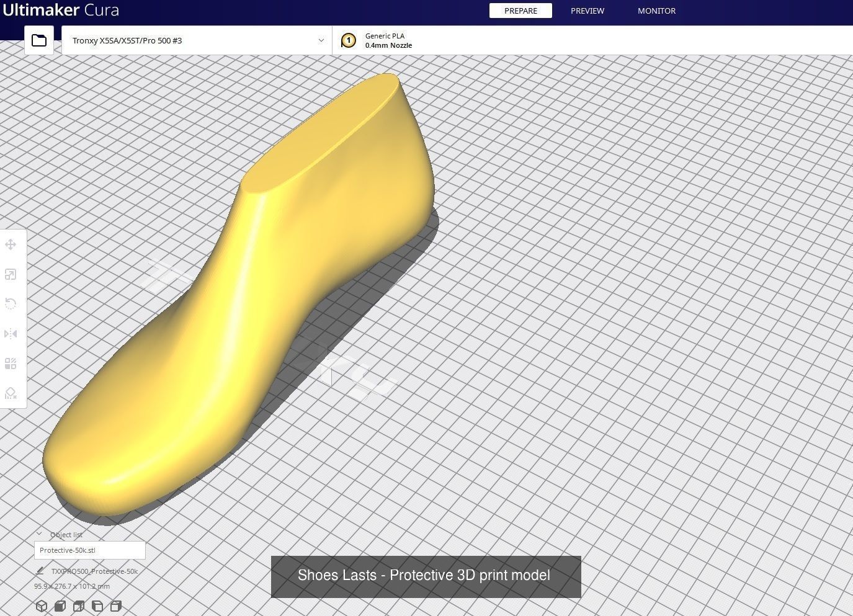Image resolution: width=853 pixels, height=616 pixels.
Task: Click the extruder 1 material icon
Action: 349,40
